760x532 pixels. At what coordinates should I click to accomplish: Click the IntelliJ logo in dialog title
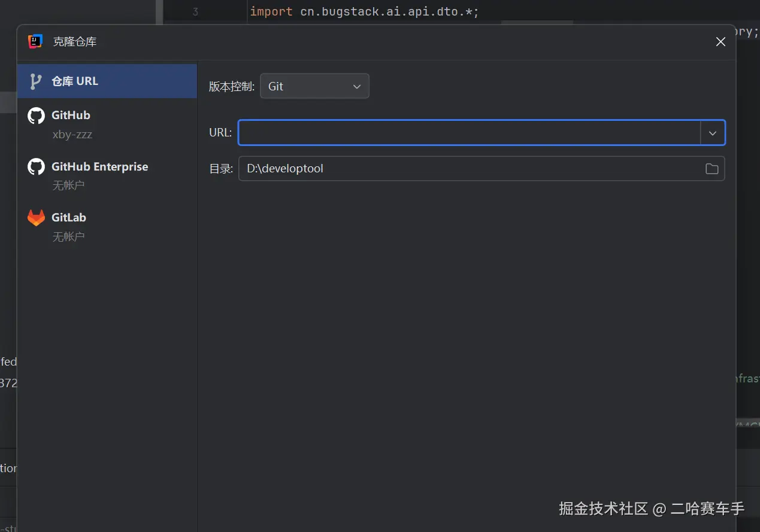[x=35, y=41]
